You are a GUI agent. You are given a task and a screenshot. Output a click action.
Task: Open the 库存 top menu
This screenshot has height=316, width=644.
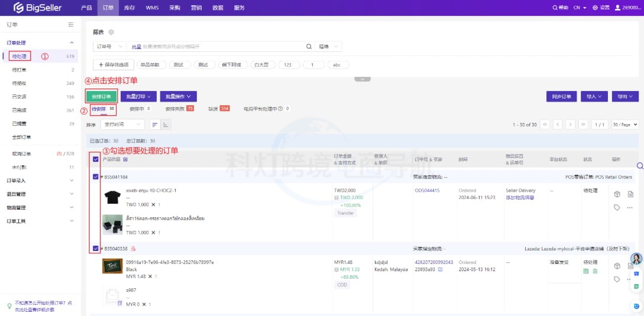pyautogui.click(x=129, y=8)
